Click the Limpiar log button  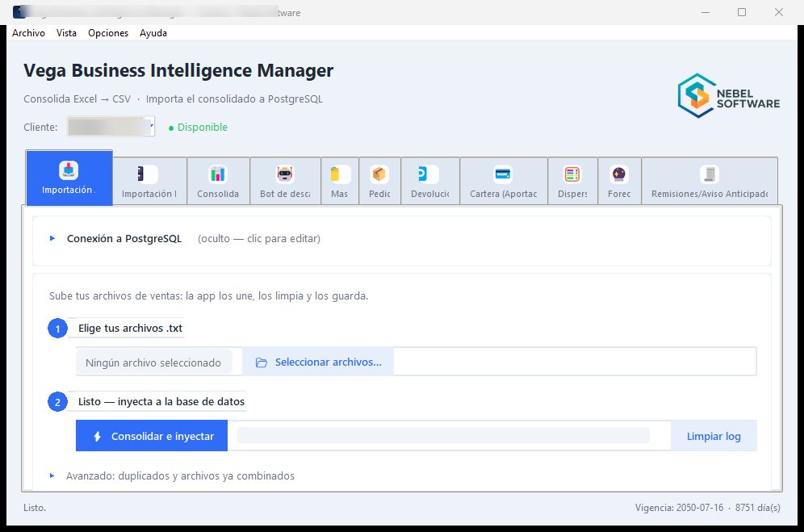[x=714, y=436]
